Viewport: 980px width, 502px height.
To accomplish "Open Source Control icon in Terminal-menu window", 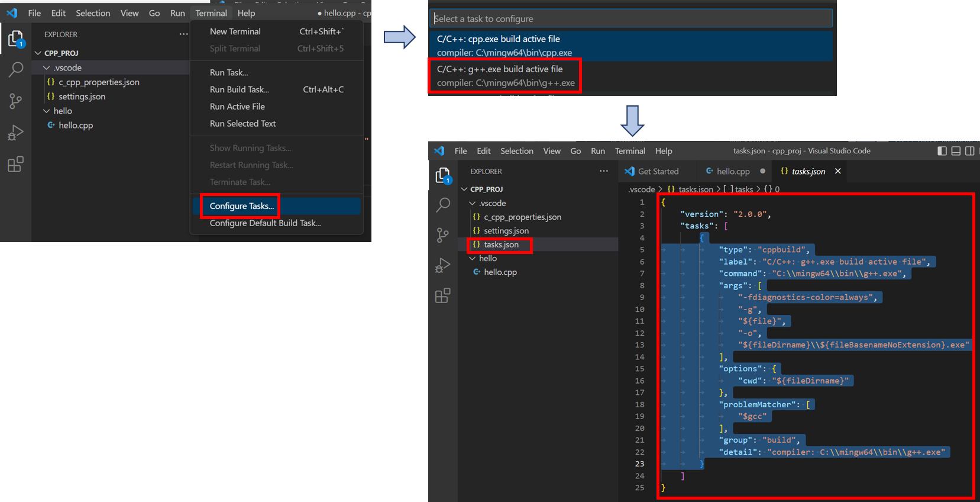I will coord(15,101).
